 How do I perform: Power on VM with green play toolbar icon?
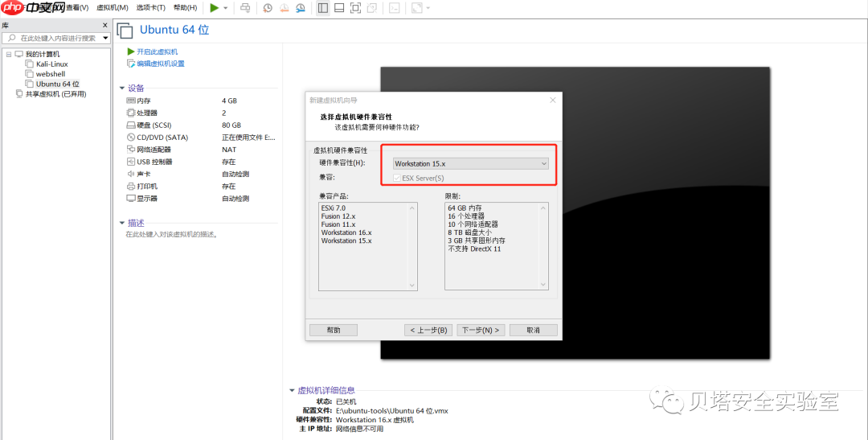(x=215, y=8)
